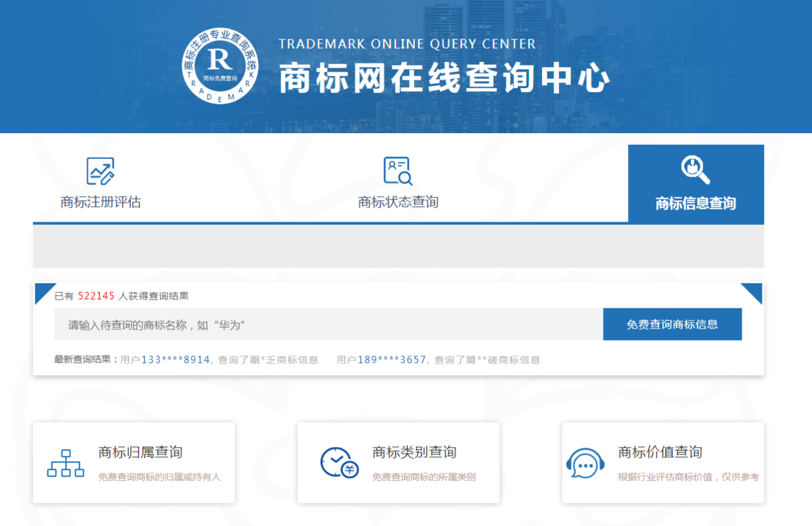Open the 商标价值查询 card title
Viewport: 812px width, 526px height.
click(660, 452)
